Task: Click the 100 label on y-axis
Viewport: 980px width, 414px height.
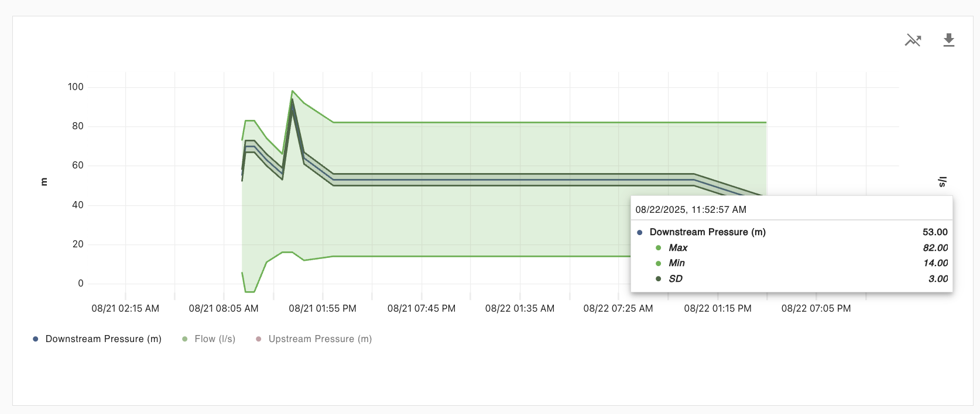Action: [76, 87]
